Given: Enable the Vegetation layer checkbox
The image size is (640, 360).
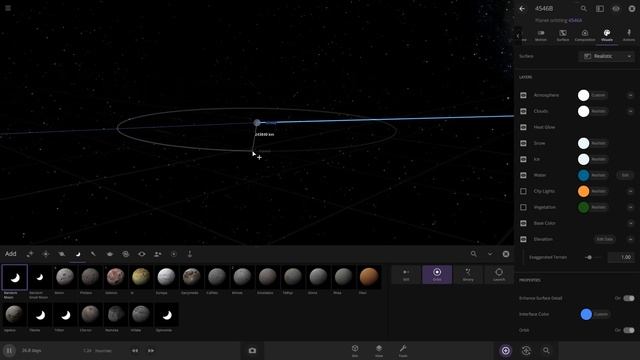Looking at the screenshot, I should pyautogui.click(x=523, y=207).
